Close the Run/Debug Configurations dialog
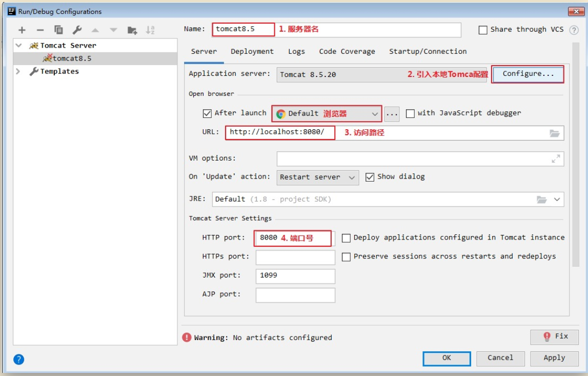588x376 pixels. coord(576,11)
